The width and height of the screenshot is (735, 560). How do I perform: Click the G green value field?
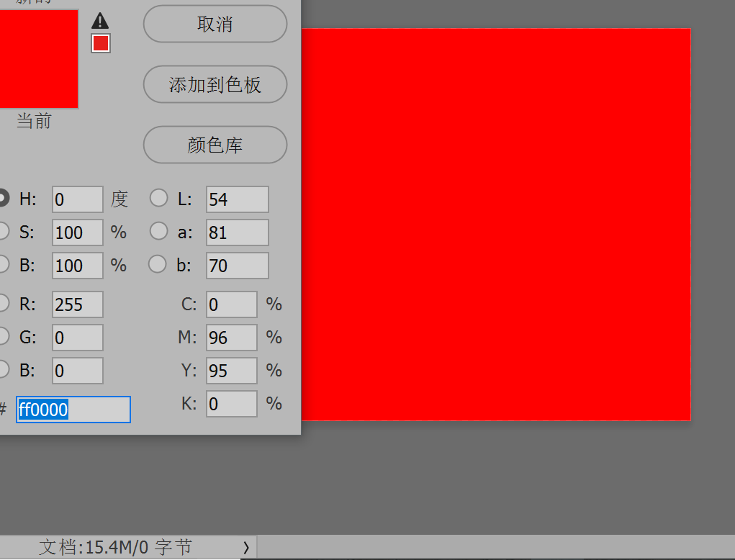tap(77, 338)
